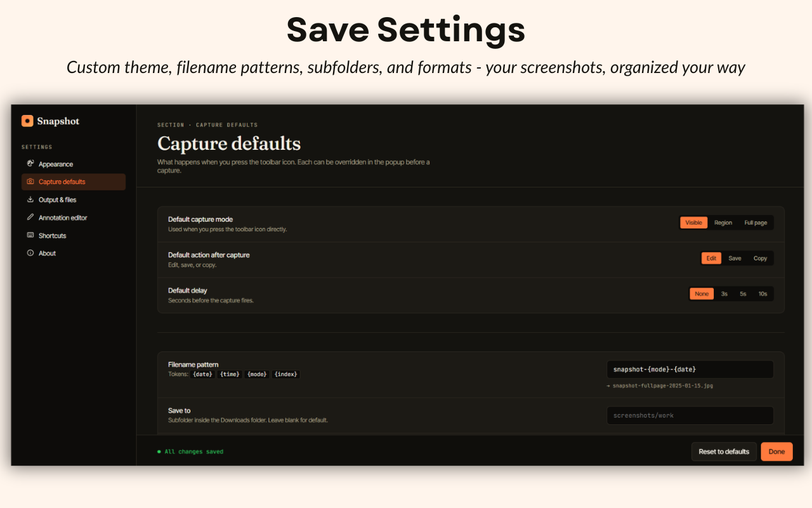Click the orange Done button
812x508 pixels.
pyautogui.click(x=776, y=451)
